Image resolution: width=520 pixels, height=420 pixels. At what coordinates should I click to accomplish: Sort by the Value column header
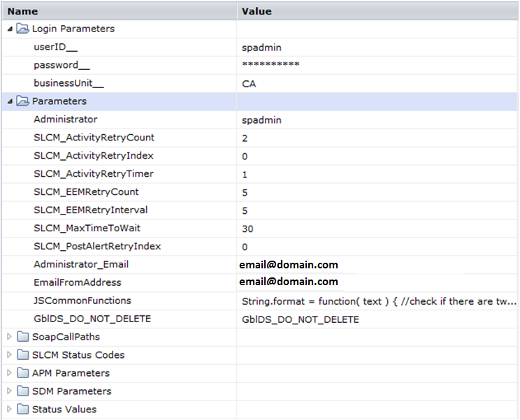tap(257, 11)
